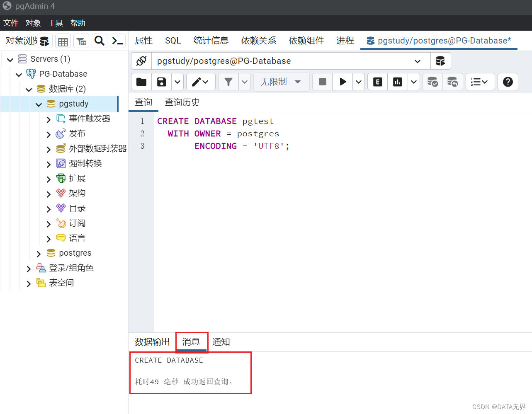532x414 pixels.
Task: Select the 订阅 tree item label
Action: [77, 223]
